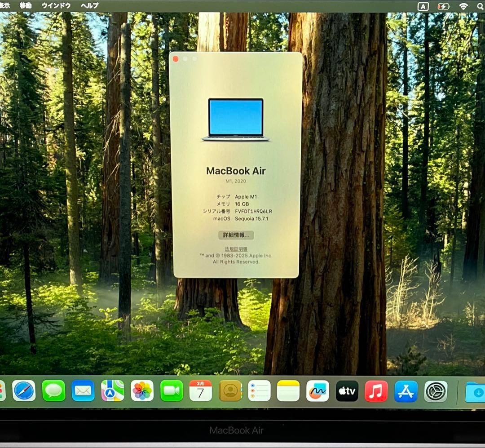Open the Photos app
The image size is (485, 448).
point(143,391)
